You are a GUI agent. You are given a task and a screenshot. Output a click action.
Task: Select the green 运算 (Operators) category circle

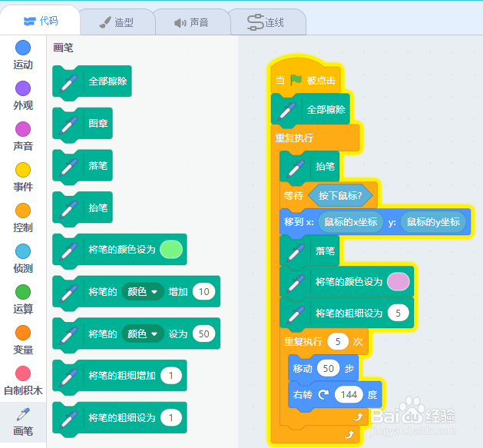pyautogui.click(x=23, y=292)
